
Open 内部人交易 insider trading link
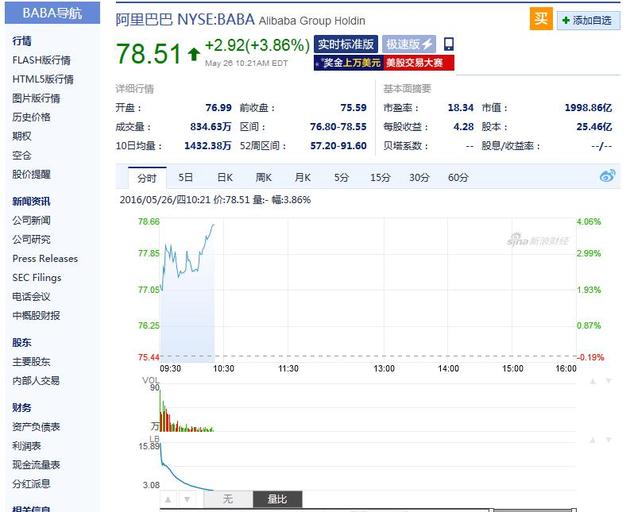point(36,381)
